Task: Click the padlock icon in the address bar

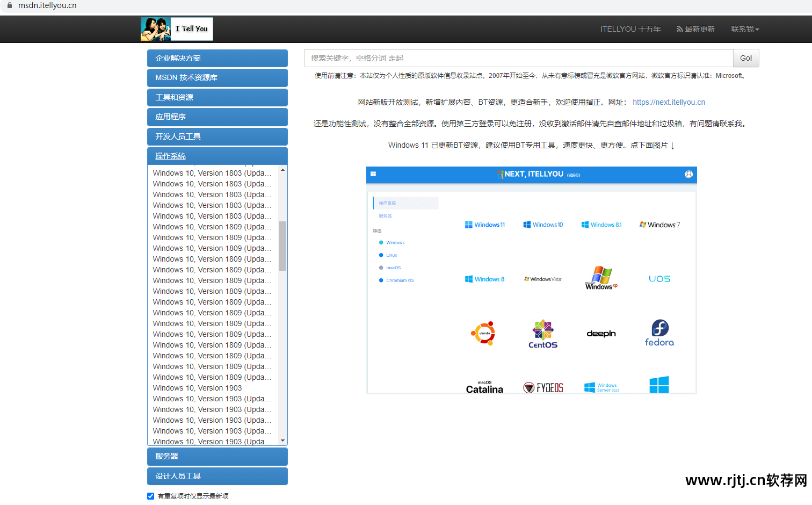Action: [x=9, y=5]
